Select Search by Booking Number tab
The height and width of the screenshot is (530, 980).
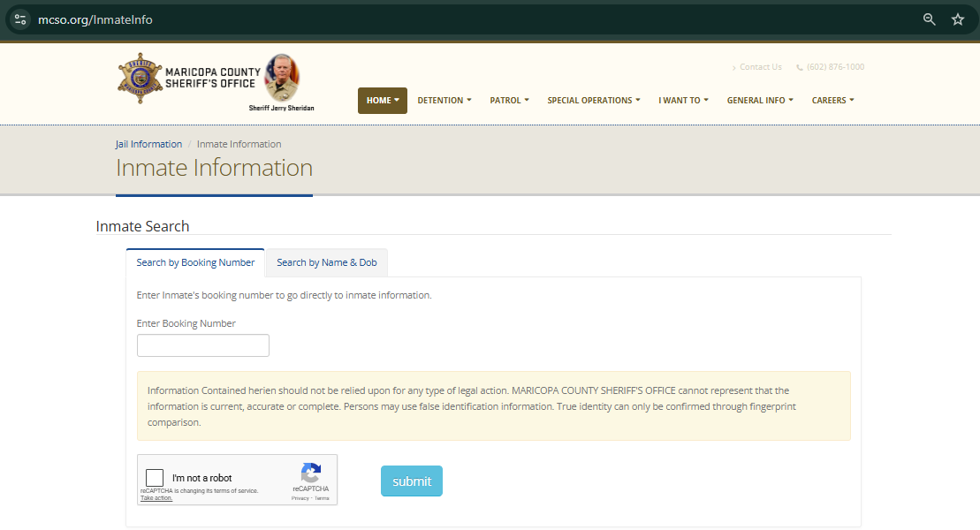195,262
